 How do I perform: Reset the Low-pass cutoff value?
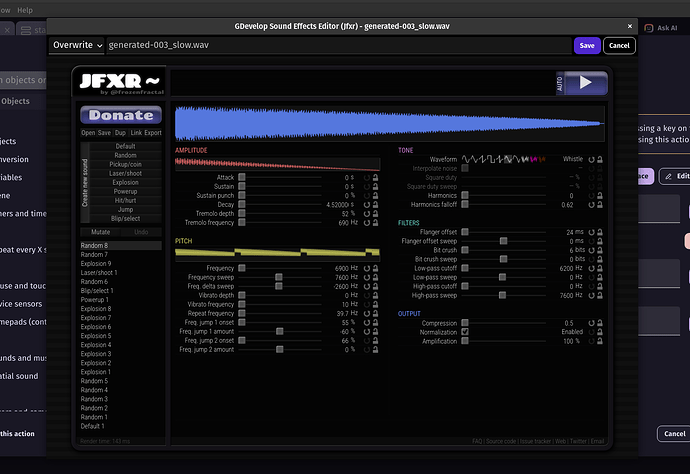(590, 268)
